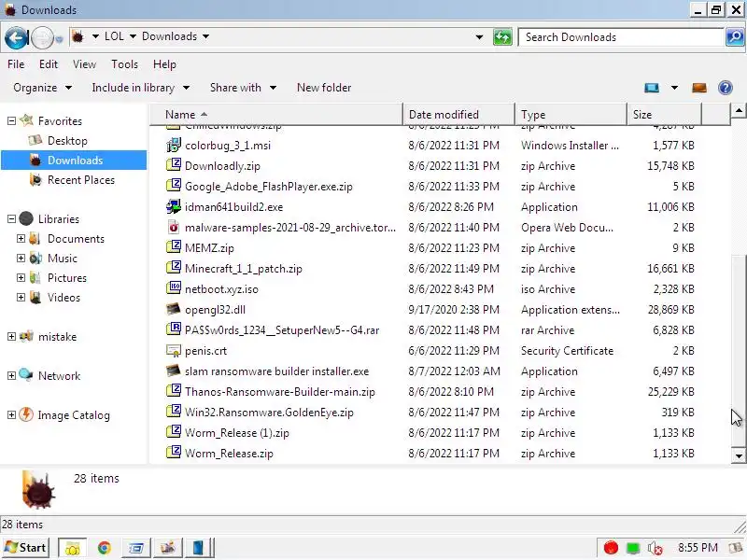This screenshot has height=560, width=747.
Task: Expand the Documents library node
Action: (x=21, y=239)
